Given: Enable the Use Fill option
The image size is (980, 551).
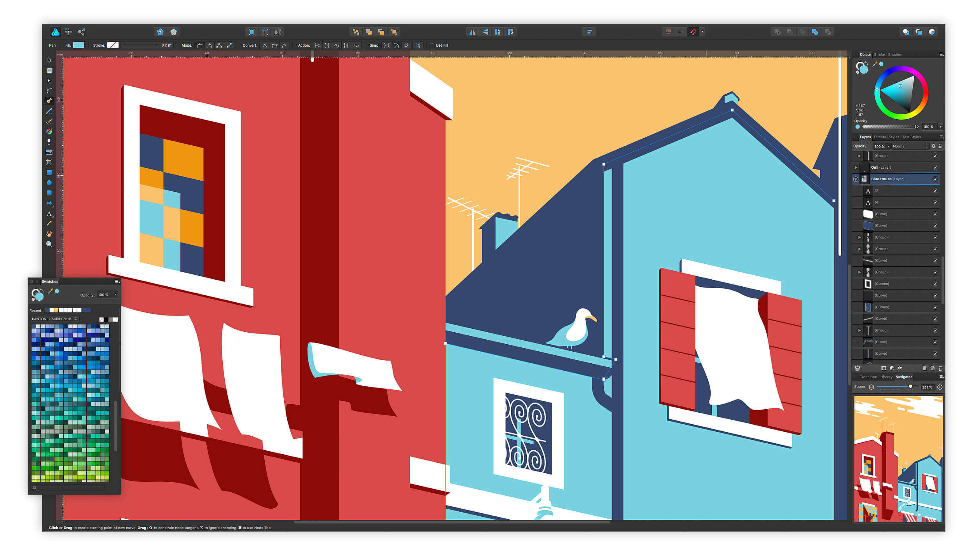Looking at the screenshot, I should point(431,45).
